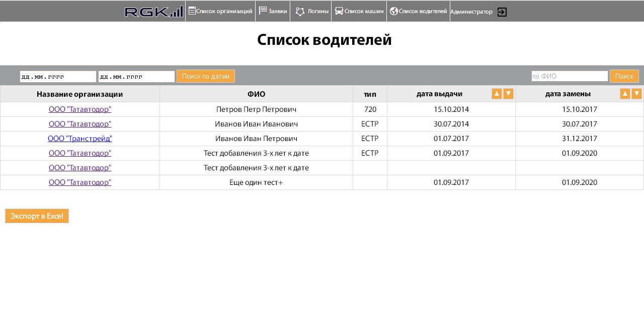
Task: Click ЕСТР type in Иванов Иван Иванович row
Action: [370, 124]
